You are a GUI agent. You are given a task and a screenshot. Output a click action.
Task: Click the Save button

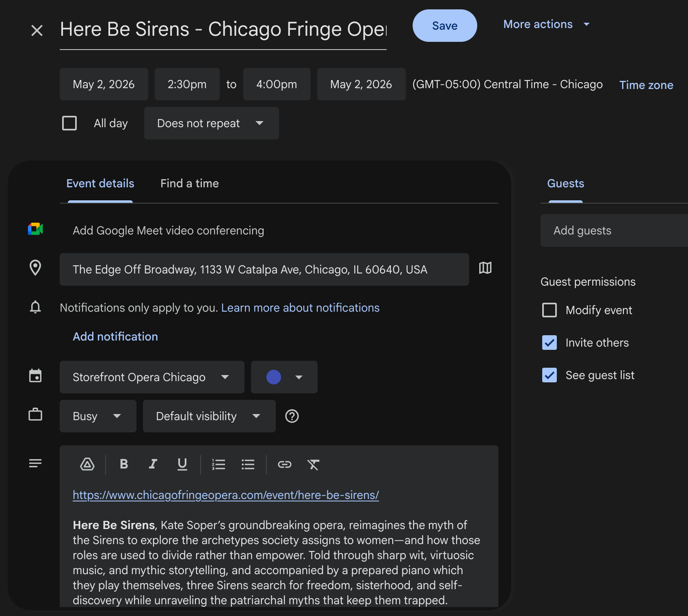click(x=445, y=26)
